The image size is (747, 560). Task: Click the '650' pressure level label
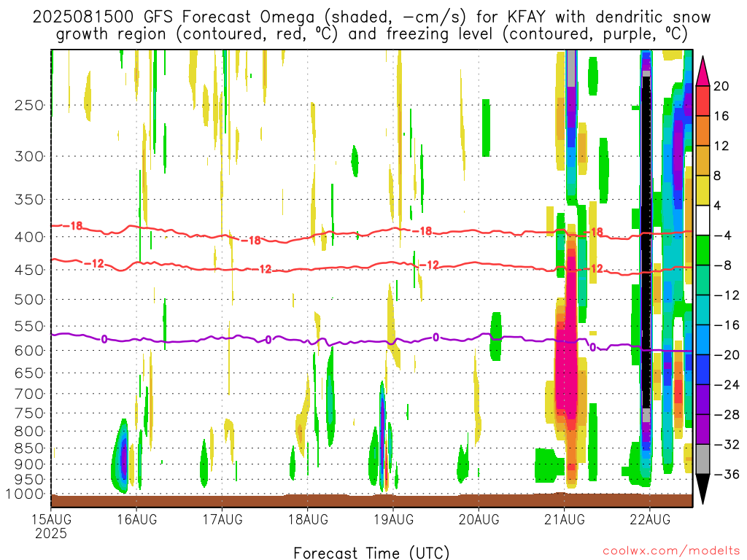point(29,373)
